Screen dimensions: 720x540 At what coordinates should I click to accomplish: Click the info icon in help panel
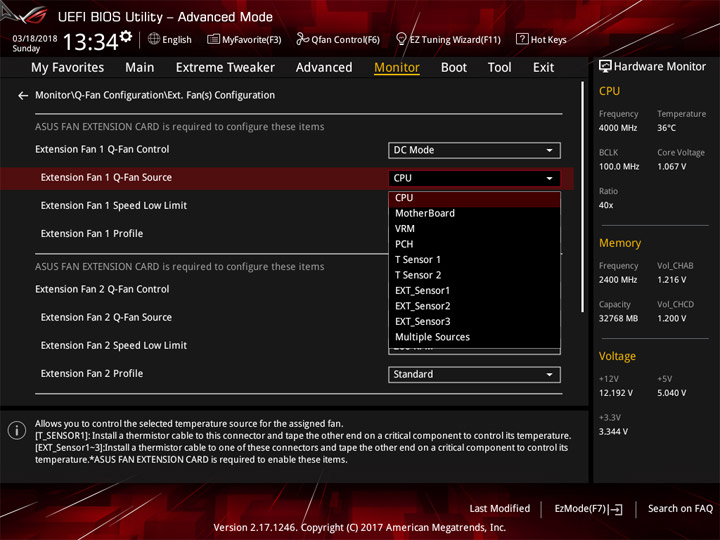click(x=17, y=431)
